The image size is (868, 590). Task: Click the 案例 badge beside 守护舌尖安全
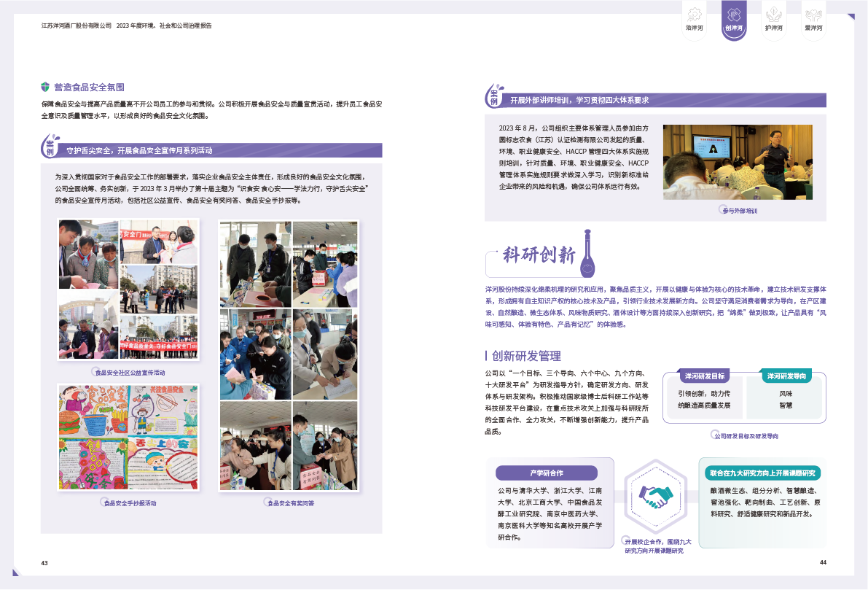click(50, 147)
